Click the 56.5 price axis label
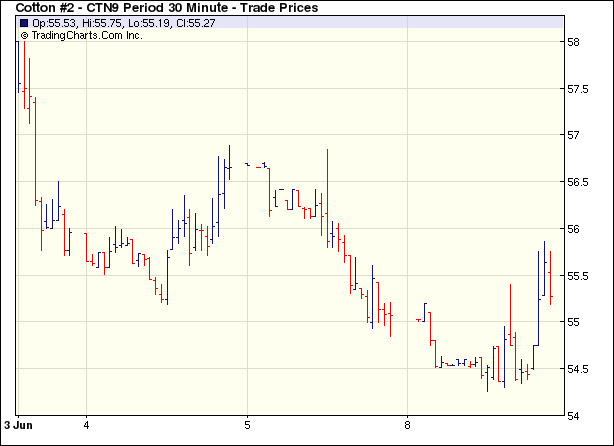 [578, 182]
